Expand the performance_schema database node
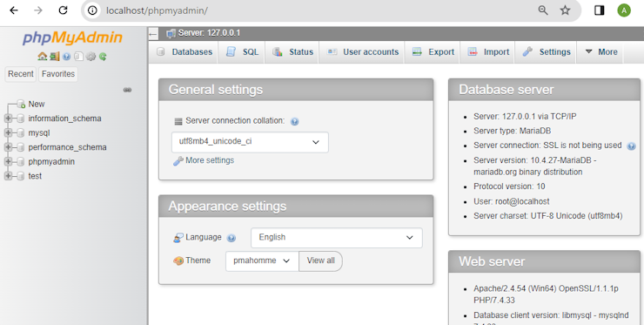Screen dimensions: 644x325 (8, 147)
